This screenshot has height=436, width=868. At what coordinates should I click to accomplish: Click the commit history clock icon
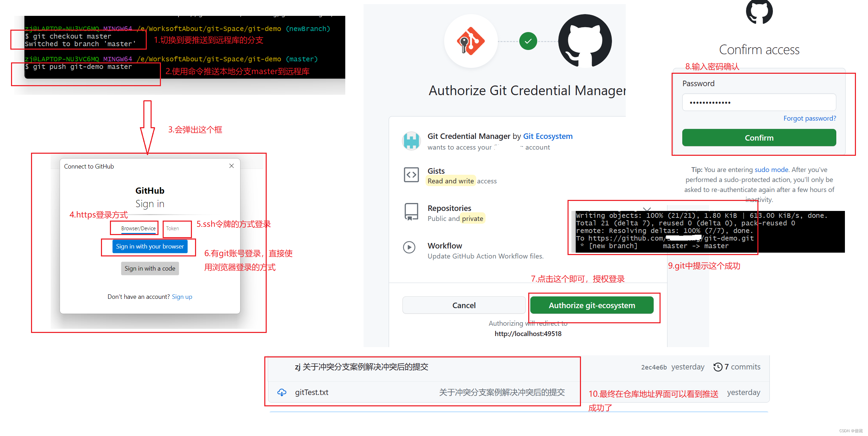(x=718, y=367)
